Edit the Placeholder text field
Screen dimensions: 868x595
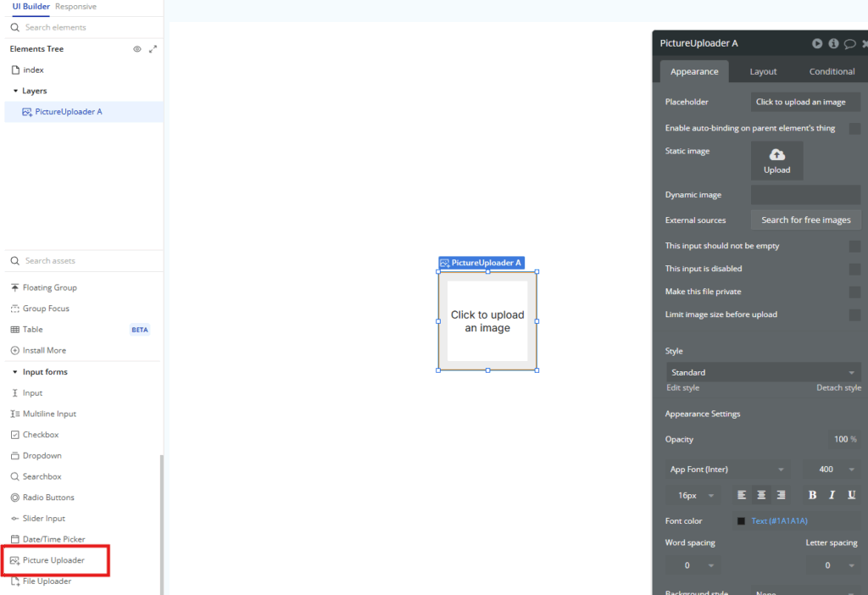click(805, 102)
